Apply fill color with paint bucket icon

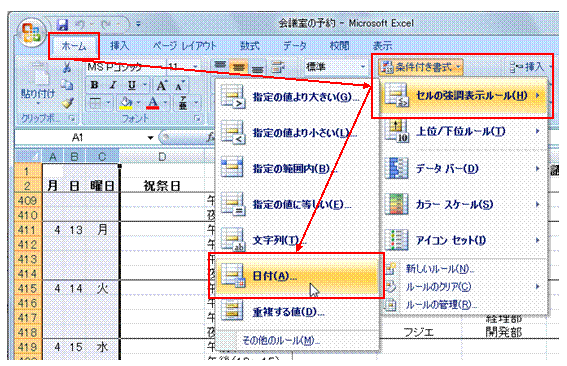(x=126, y=103)
